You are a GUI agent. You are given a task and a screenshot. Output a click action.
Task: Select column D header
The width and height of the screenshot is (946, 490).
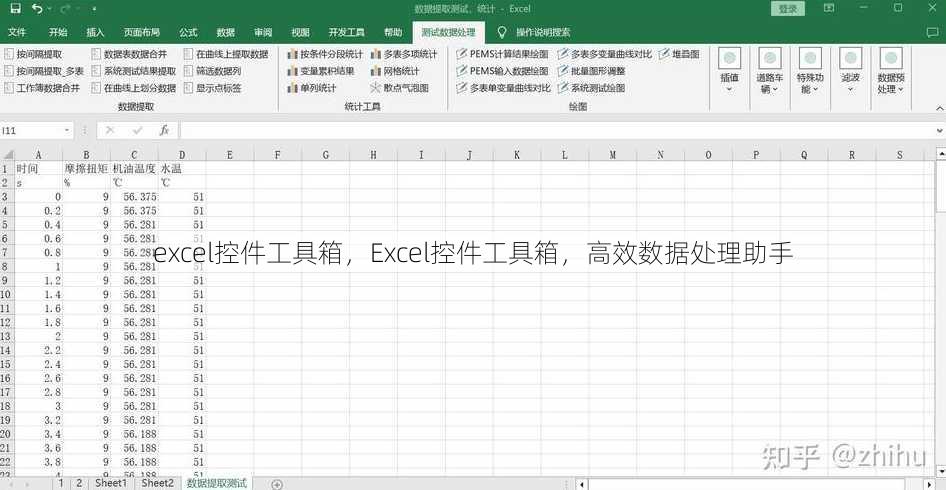tap(182, 155)
